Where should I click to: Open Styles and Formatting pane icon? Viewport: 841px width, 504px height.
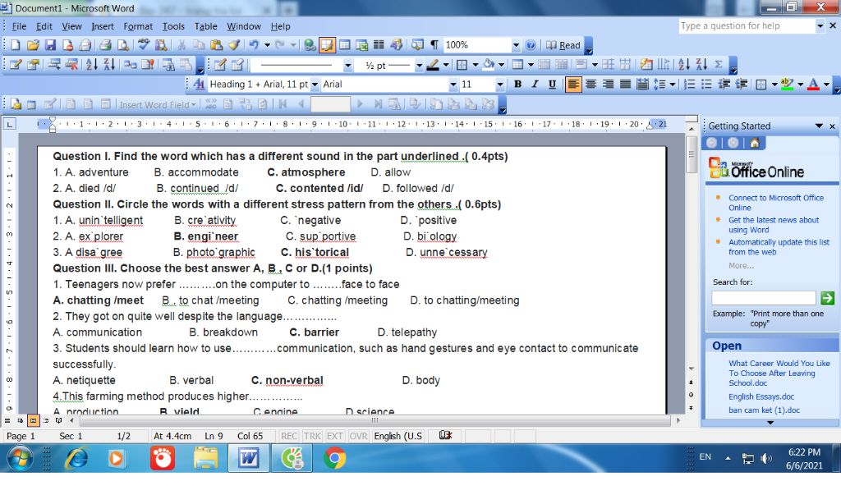(199, 85)
